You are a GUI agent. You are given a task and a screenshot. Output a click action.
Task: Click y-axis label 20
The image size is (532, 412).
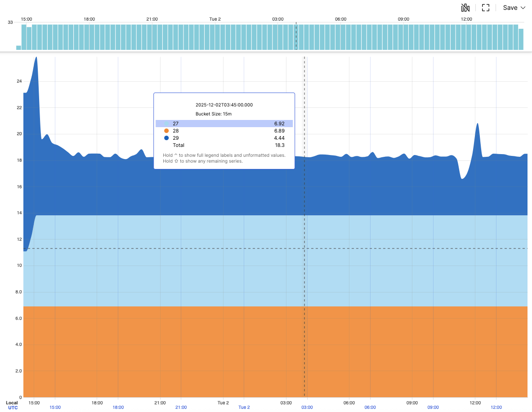(x=19, y=134)
